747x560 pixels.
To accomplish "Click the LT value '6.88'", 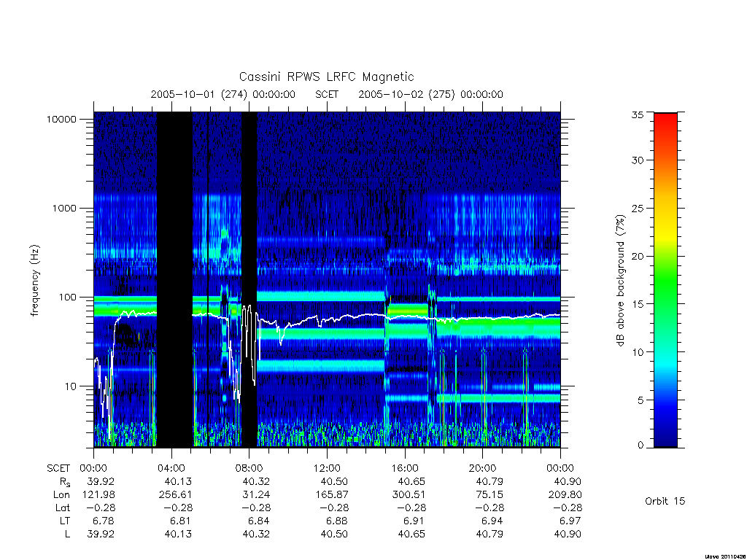I will point(338,521).
